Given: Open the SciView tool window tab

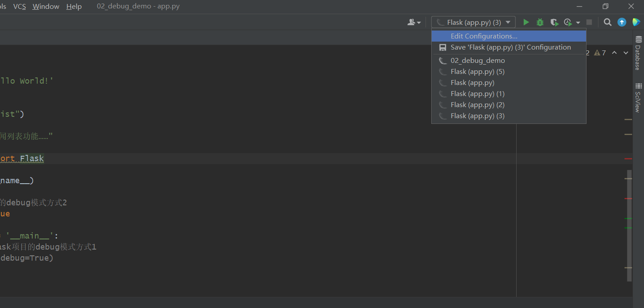Looking at the screenshot, I should click(638, 97).
